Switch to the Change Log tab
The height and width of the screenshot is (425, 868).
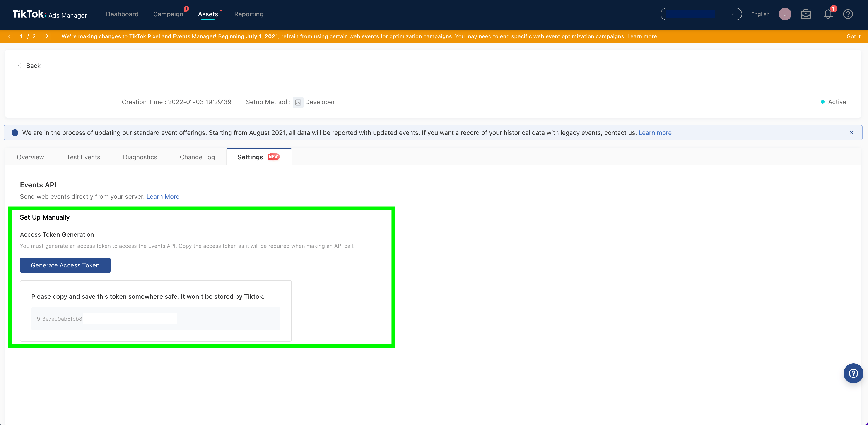coord(197,157)
